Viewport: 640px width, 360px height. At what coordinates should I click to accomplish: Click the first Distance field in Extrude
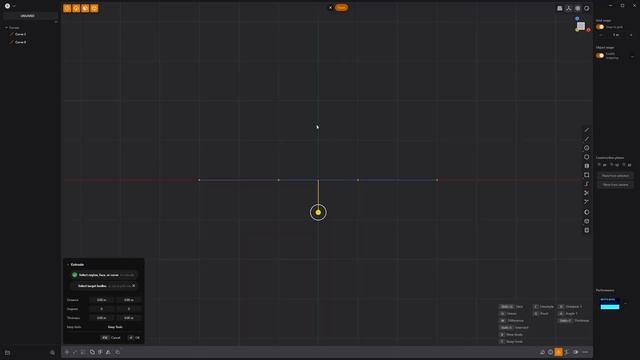[102, 300]
